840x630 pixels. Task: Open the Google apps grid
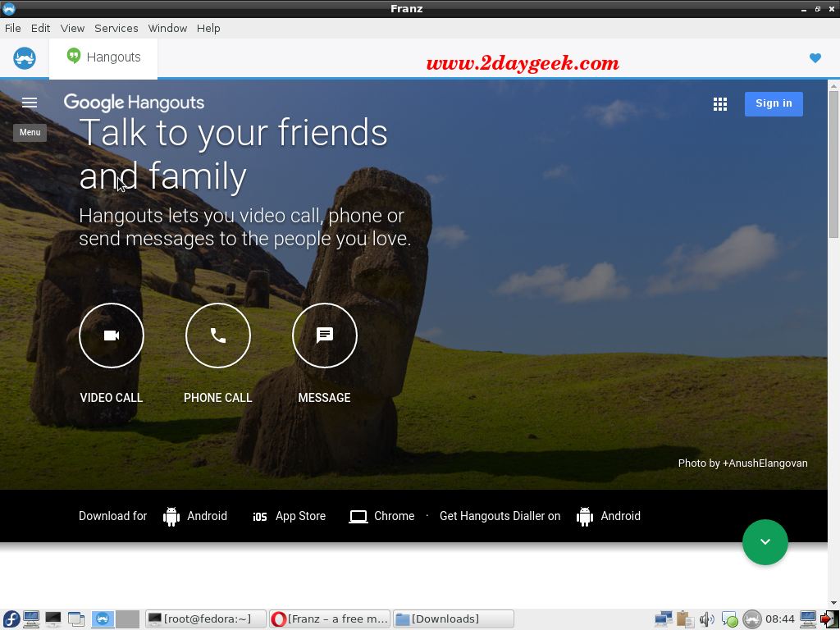pos(720,104)
